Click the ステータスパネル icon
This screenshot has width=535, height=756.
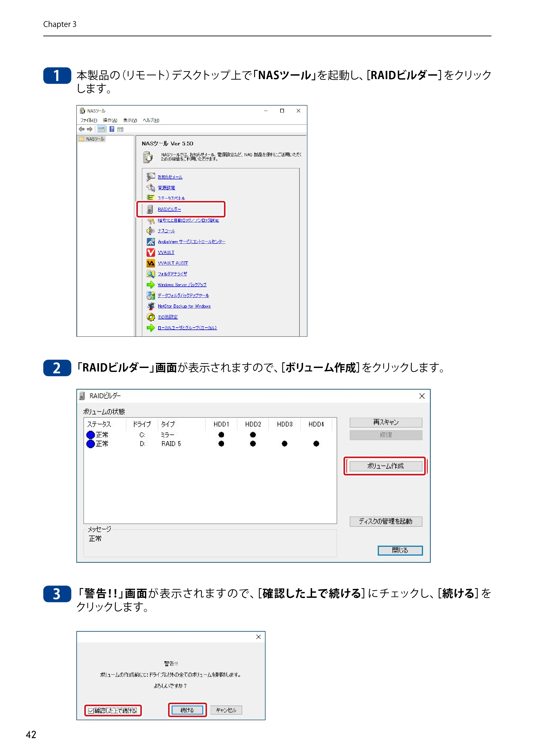[151, 197]
